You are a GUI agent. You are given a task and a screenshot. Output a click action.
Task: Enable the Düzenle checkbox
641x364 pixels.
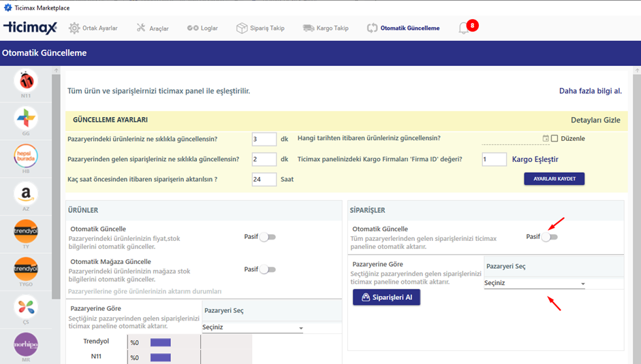[x=554, y=139]
